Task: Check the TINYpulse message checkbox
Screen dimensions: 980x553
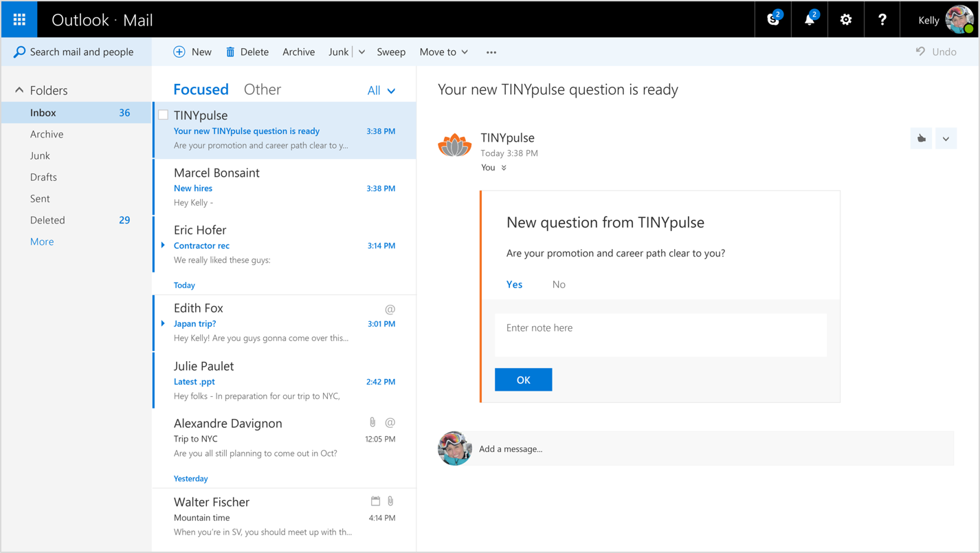Action: [164, 116]
